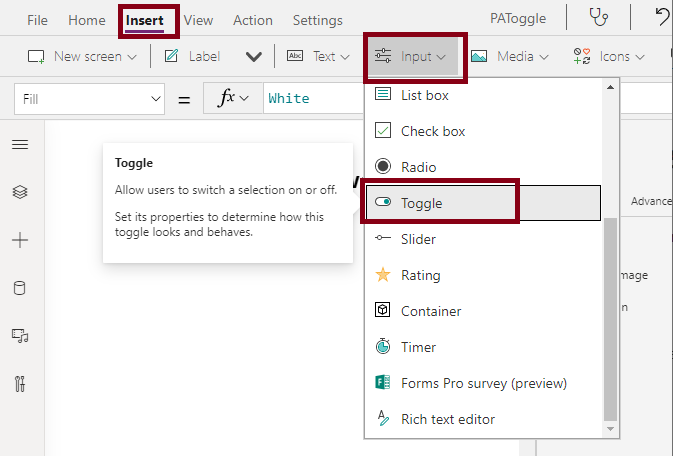Insert a Check box control
The width and height of the screenshot is (675, 456).
[432, 131]
